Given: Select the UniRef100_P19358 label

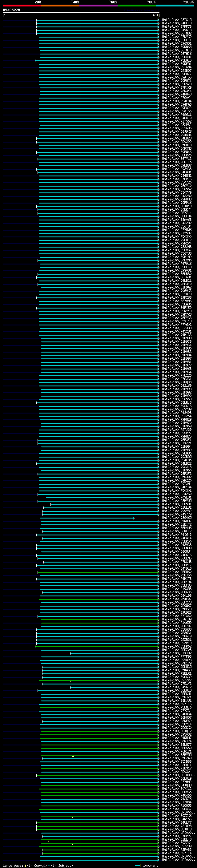Looking at the screenshot, I should [x=177, y=589].
